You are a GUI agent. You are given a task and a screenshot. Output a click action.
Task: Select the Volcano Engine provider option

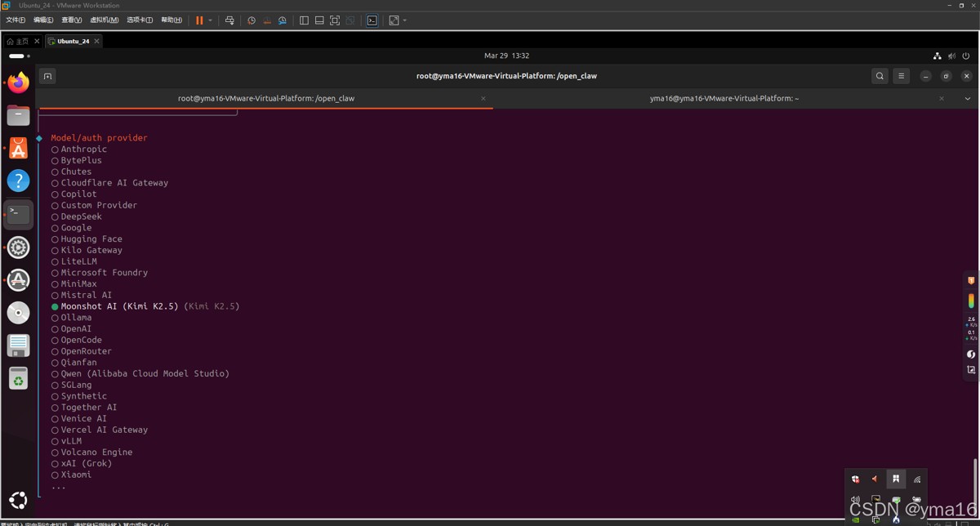91,452
